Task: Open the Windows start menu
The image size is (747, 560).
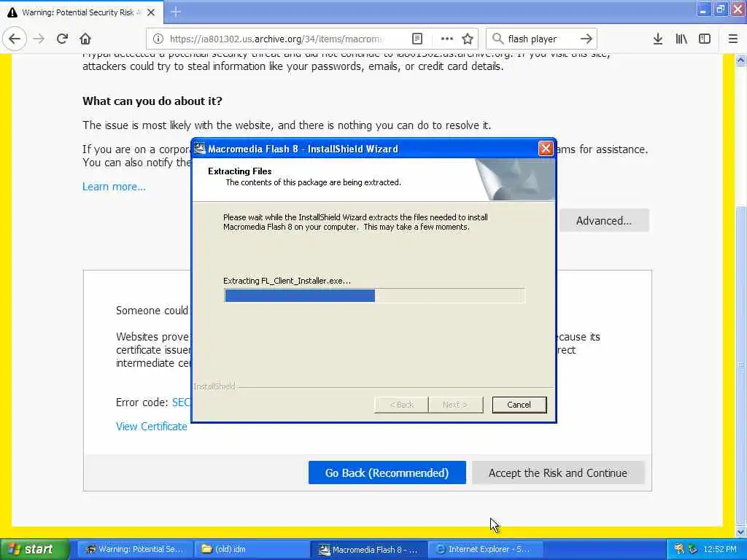Action: pos(34,549)
